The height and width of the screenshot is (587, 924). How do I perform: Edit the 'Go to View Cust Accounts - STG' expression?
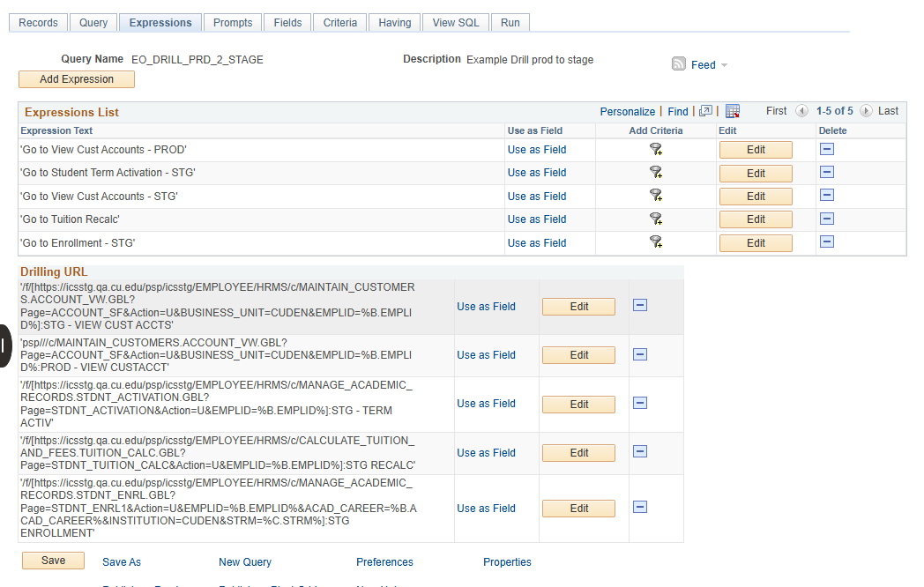[756, 197]
